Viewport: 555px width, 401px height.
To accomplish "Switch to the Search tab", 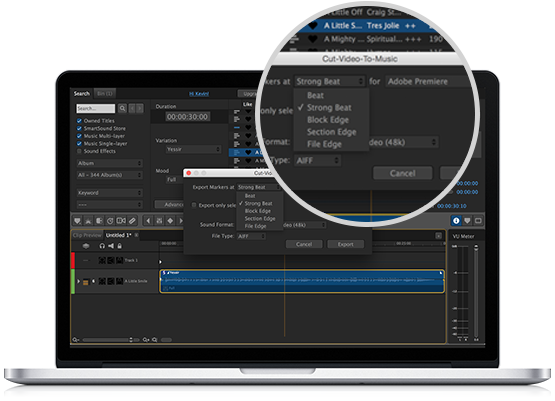I will click(x=82, y=94).
